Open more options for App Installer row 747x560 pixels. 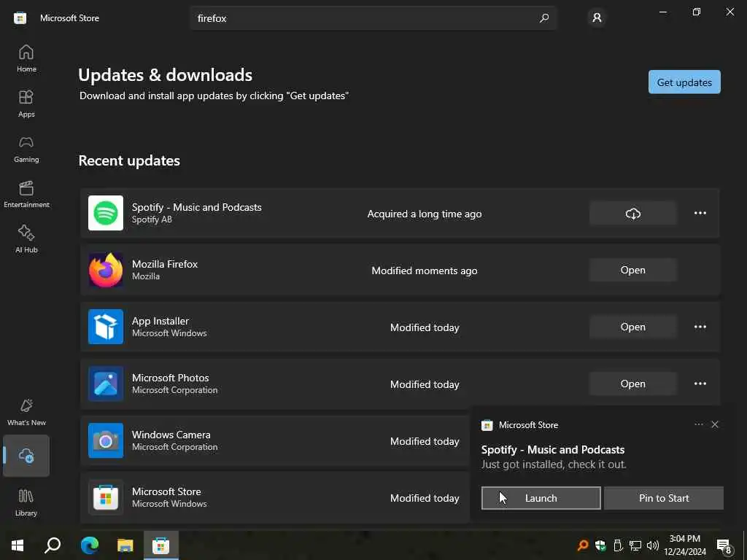click(x=700, y=327)
